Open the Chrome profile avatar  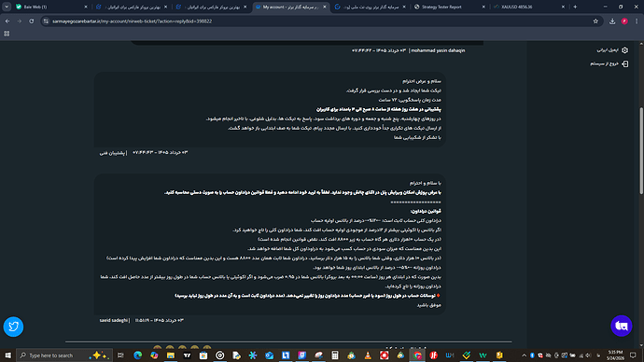point(624,21)
